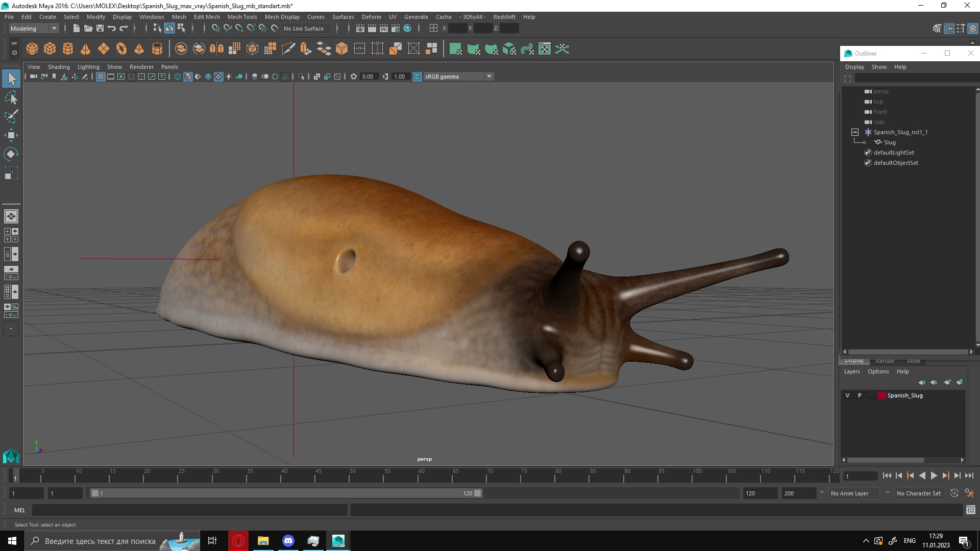This screenshot has height=551, width=980.
Task: Activate the Rotate tool in toolbox
Action: (11, 154)
